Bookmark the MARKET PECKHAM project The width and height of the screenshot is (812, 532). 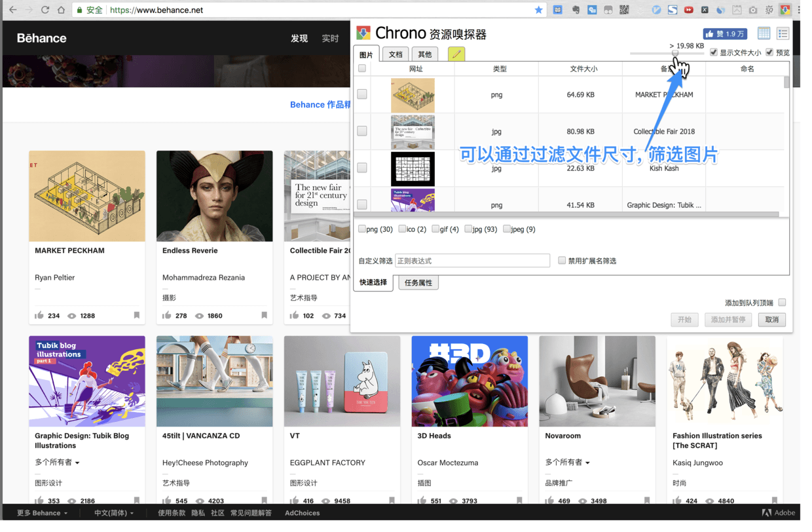(137, 315)
